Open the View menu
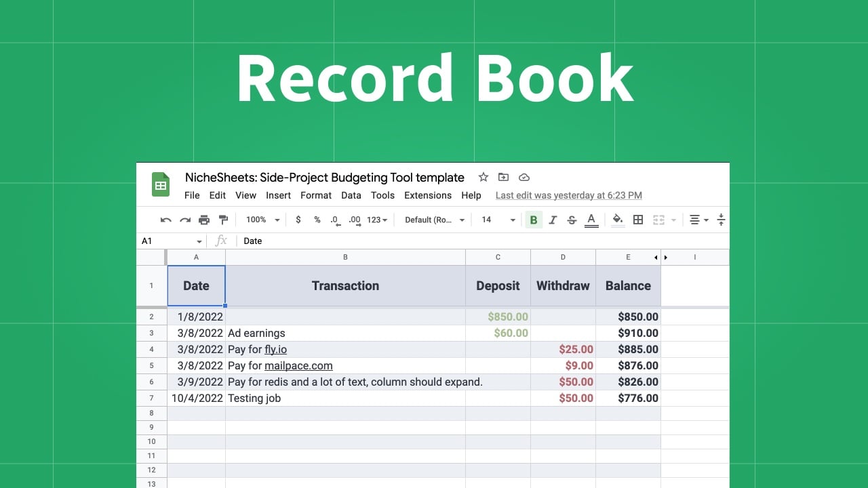Image resolution: width=868 pixels, height=488 pixels. pos(245,195)
